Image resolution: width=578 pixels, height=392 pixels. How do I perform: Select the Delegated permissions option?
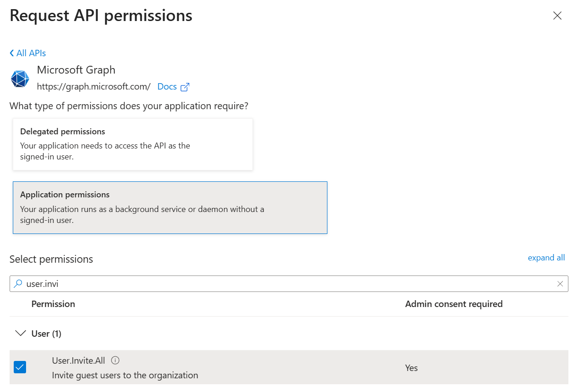tap(133, 144)
